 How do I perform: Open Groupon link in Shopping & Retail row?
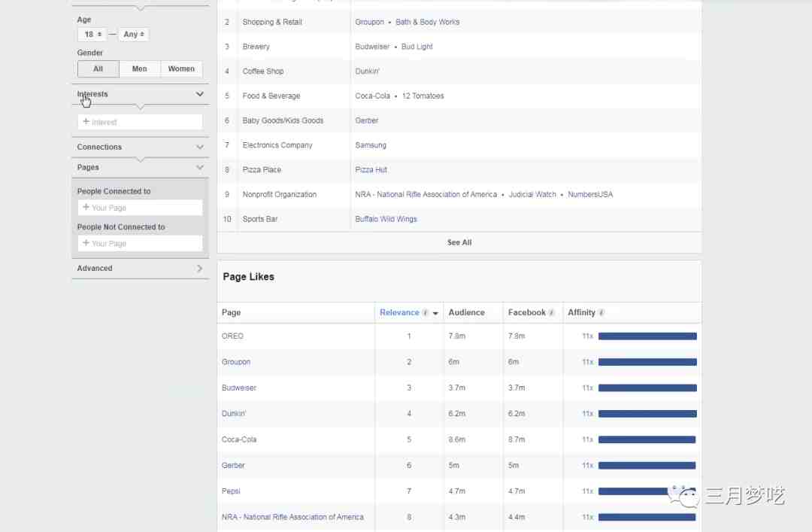point(370,22)
